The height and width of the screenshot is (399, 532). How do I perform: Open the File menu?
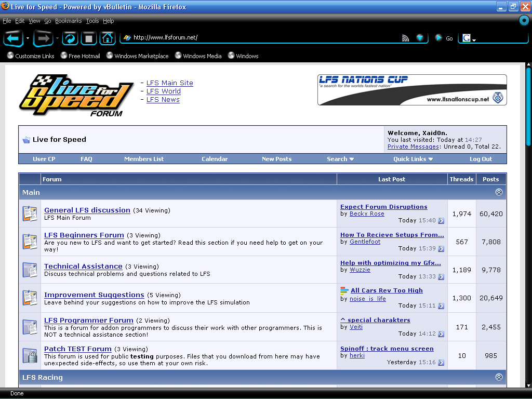click(7, 21)
